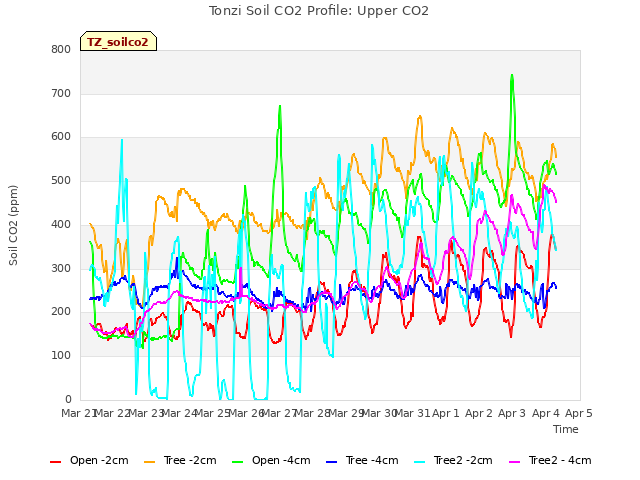Viewport: 640px width, 480px height.
Task: Click the 100 y-axis tick label
Action: (x=61, y=356)
